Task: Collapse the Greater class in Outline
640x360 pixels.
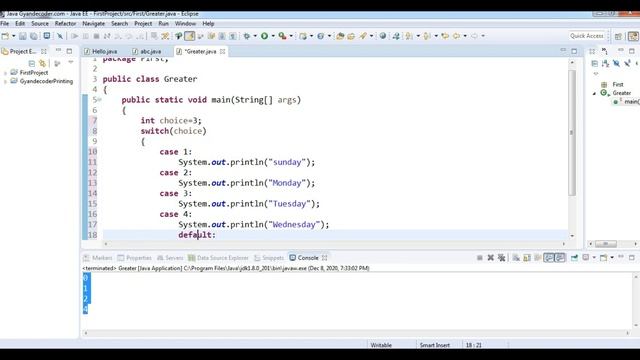Action: [594, 93]
